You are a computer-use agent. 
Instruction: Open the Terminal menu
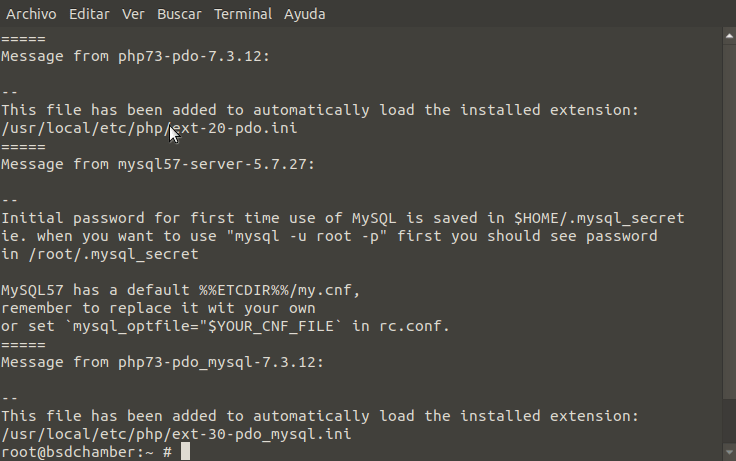[x=243, y=14]
